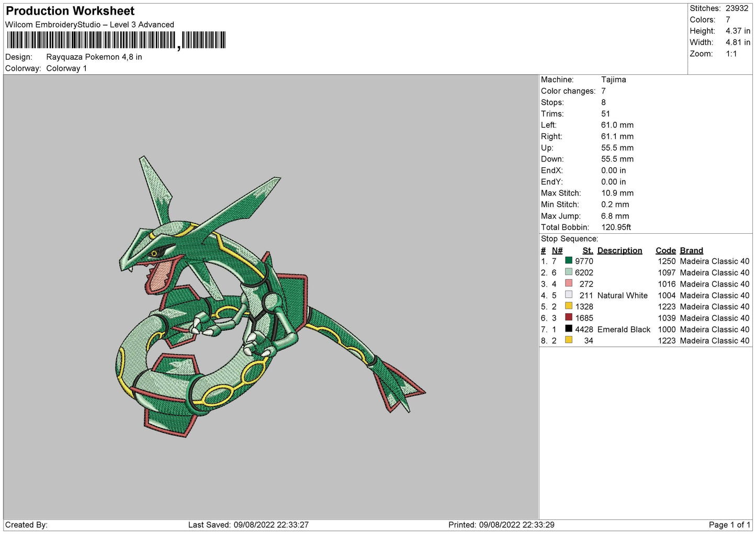
Task: Click the 'Colorway 1' value
Action: (x=66, y=69)
